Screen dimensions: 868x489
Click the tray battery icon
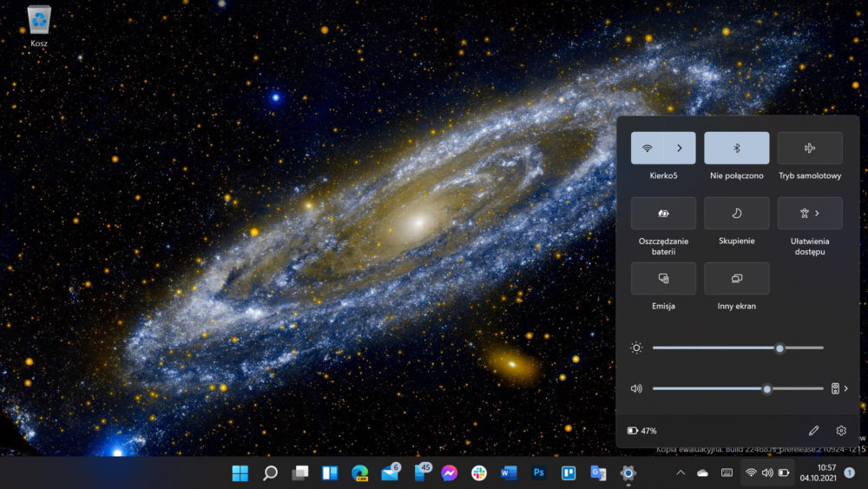[783, 473]
